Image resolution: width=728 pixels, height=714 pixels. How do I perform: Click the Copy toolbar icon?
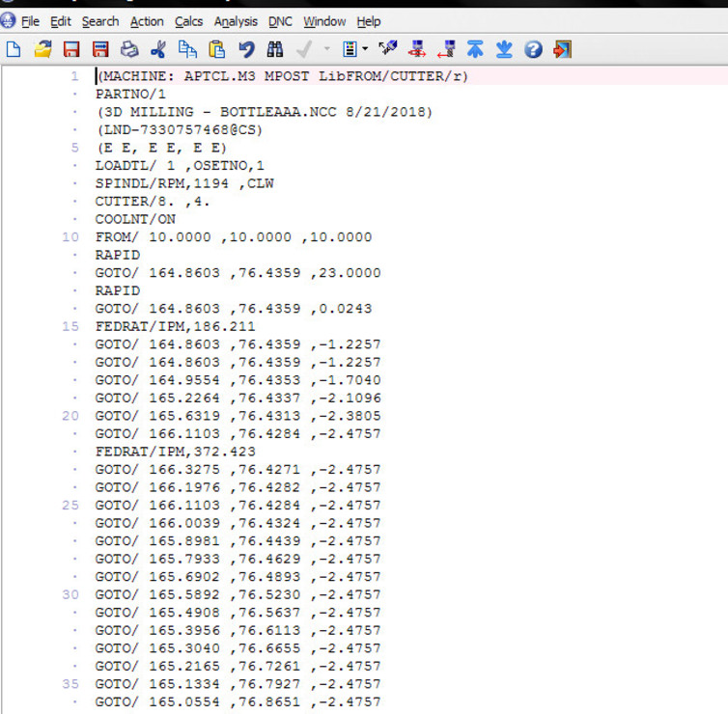pos(187,49)
